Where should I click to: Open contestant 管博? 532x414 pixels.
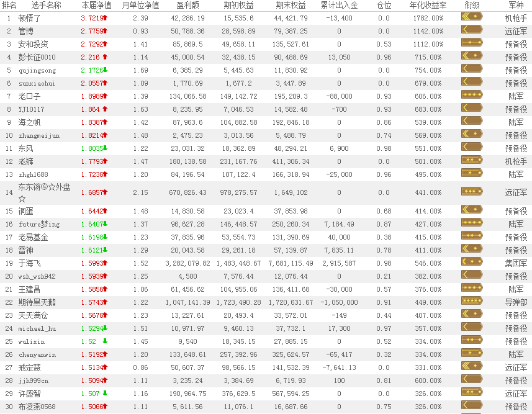(x=26, y=31)
